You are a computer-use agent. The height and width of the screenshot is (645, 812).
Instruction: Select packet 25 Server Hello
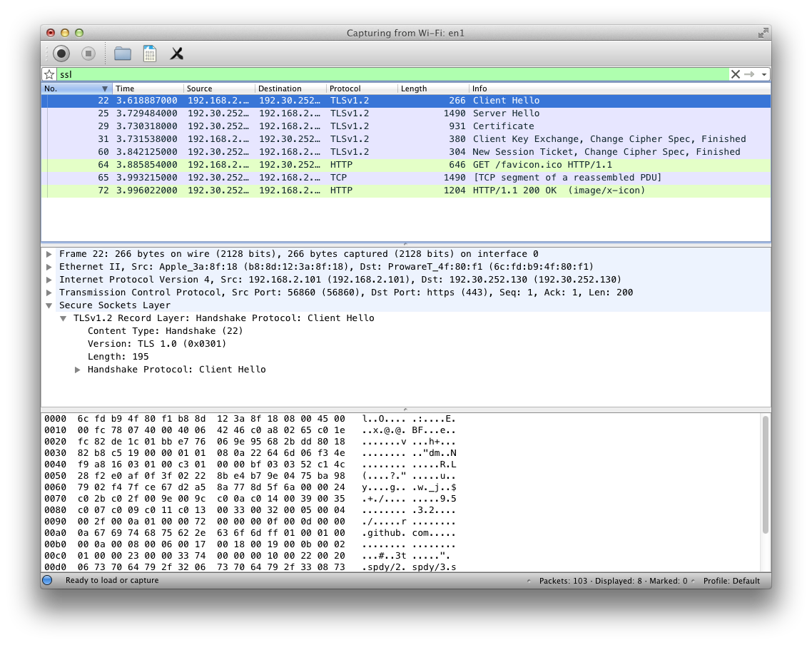pyautogui.click(x=406, y=113)
